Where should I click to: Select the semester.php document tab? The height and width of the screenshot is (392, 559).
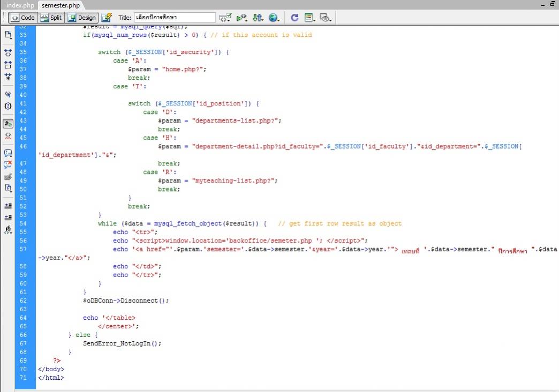pyautogui.click(x=61, y=5)
